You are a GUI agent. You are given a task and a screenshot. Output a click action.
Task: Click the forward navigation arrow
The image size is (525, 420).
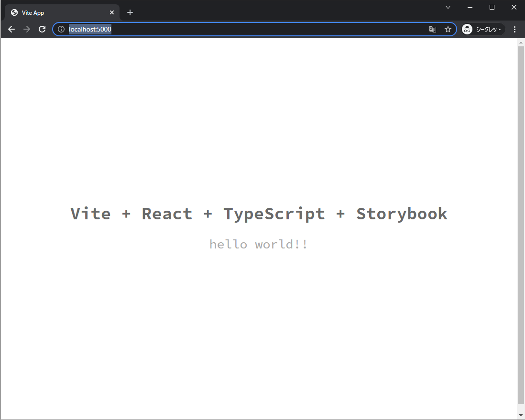point(27,29)
